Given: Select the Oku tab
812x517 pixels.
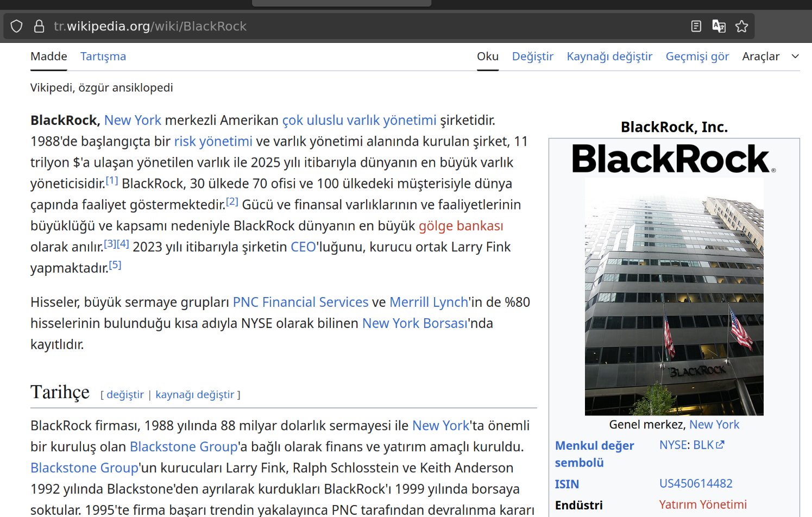Looking at the screenshot, I should [488, 56].
